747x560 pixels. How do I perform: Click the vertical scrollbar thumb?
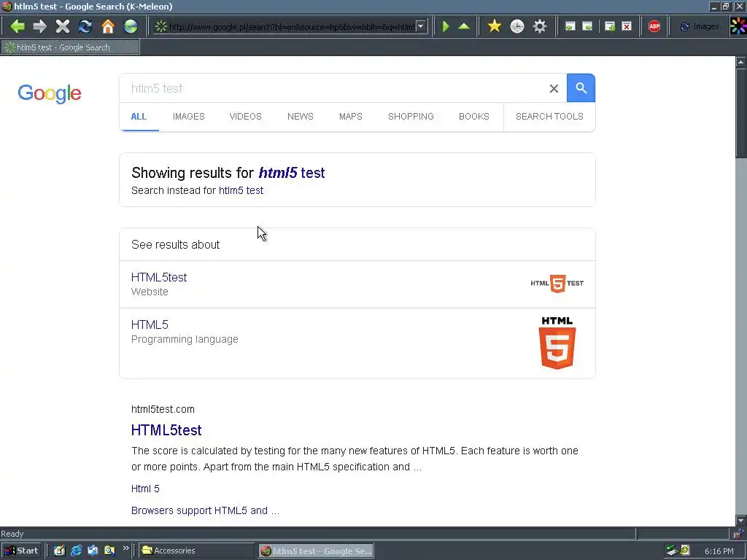[741, 113]
